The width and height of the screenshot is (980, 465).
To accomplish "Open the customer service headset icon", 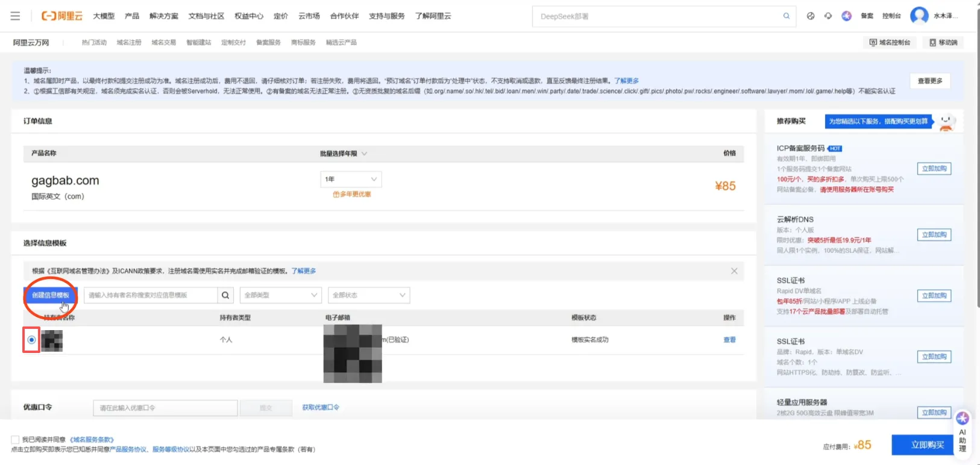I will pos(828,16).
